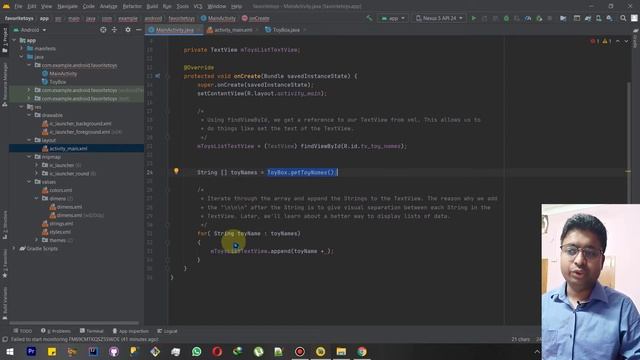Expand the manifests folder
Image resolution: width=640 pixels, height=360 pixels.
[x=22, y=49]
